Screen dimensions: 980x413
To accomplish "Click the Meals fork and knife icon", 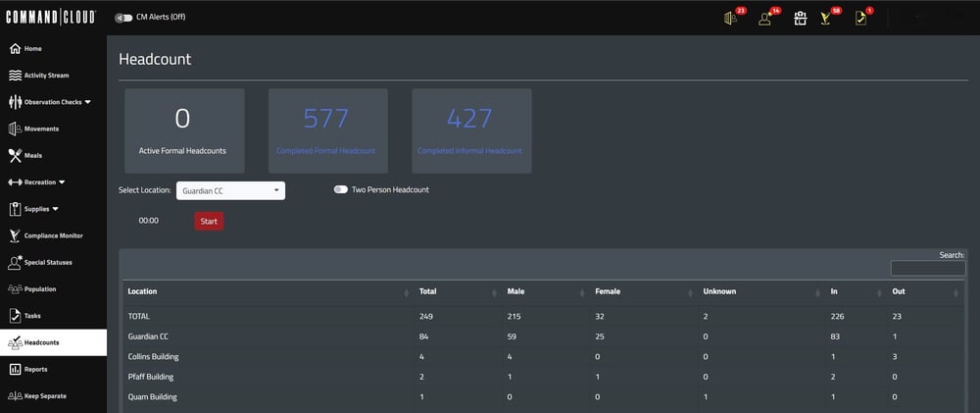I will coord(16,155).
